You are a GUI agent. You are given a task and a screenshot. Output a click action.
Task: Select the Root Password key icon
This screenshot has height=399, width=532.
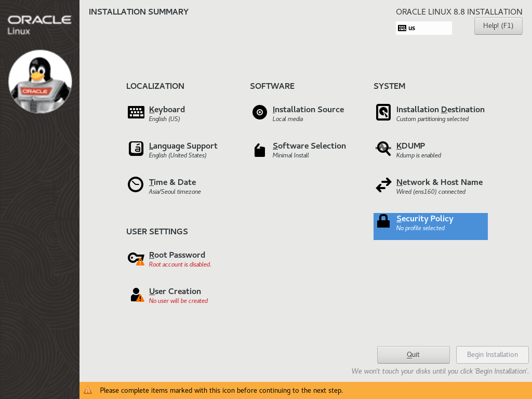[136, 258]
